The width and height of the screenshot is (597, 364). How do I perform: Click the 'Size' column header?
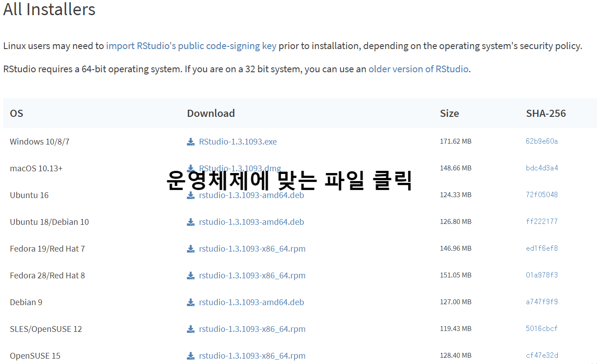[x=449, y=113]
